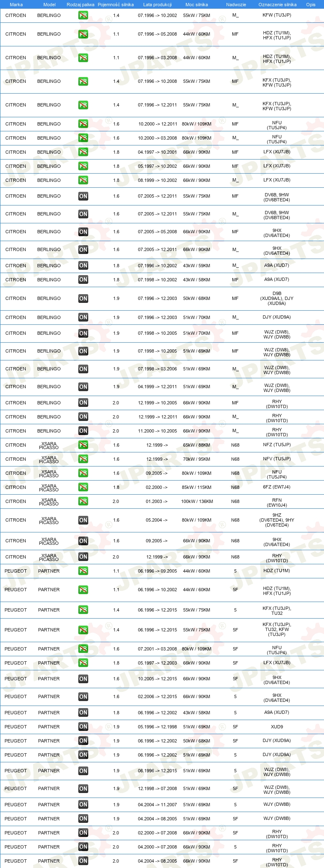Select the '02.2000 ->' production years cell
This screenshot has width=324, height=868.
[157, 487]
